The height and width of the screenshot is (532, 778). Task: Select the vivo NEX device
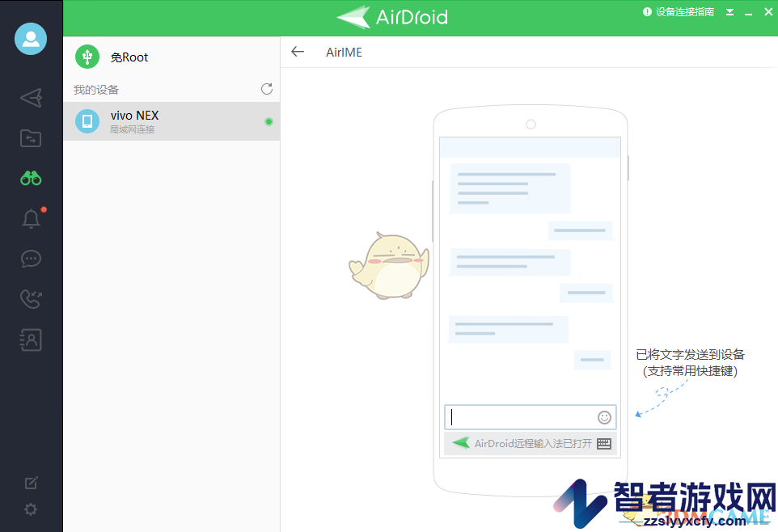[x=171, y=121]
